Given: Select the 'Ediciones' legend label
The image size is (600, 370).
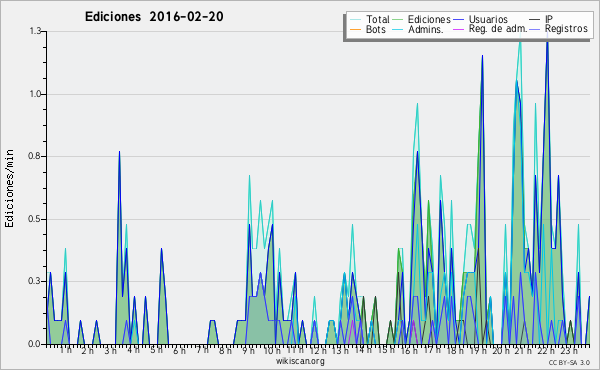Looking at the screenshot, I should pyautogui.click(x=429, y=19).
